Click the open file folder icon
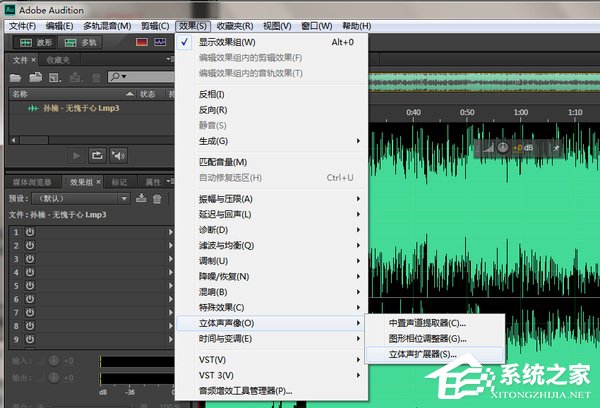 tap(15, 78)
